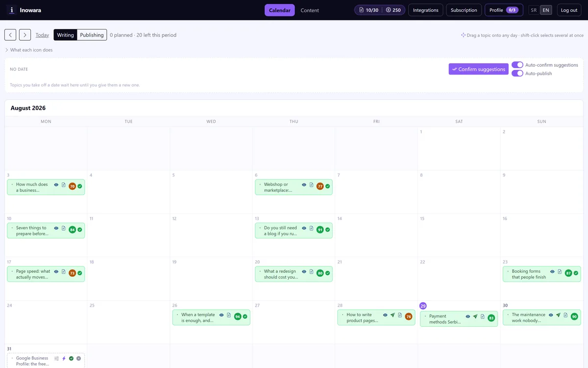Click eye icon on 'Booking forms' card
This screenshot has height=368, width=588.
tap(552, 272)
